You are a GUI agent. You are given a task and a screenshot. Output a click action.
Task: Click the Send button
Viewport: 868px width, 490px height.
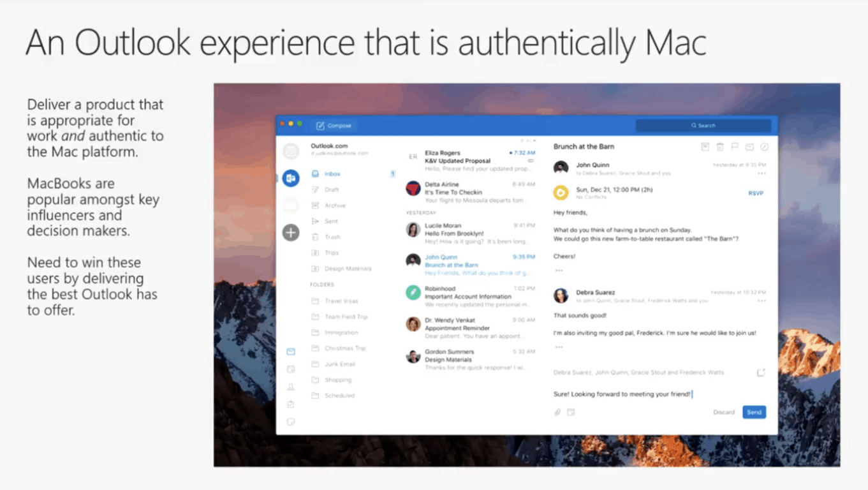click(754, 412)
